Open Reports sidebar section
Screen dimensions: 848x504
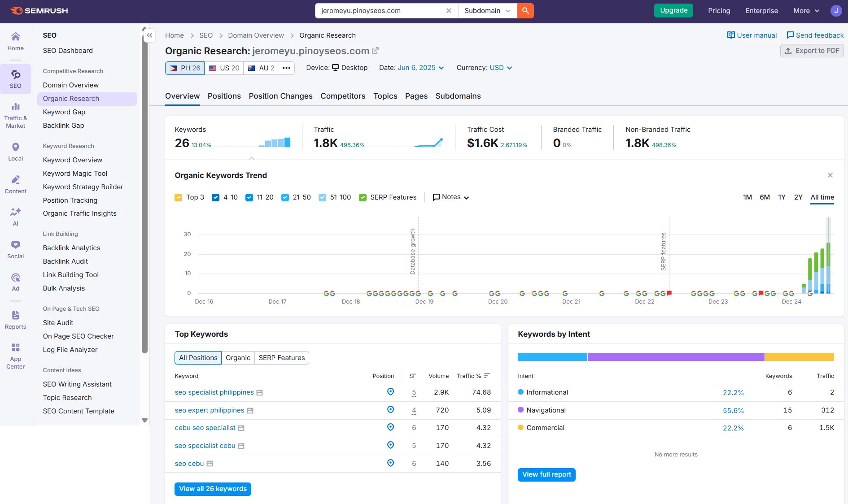[x=15, y=320]
